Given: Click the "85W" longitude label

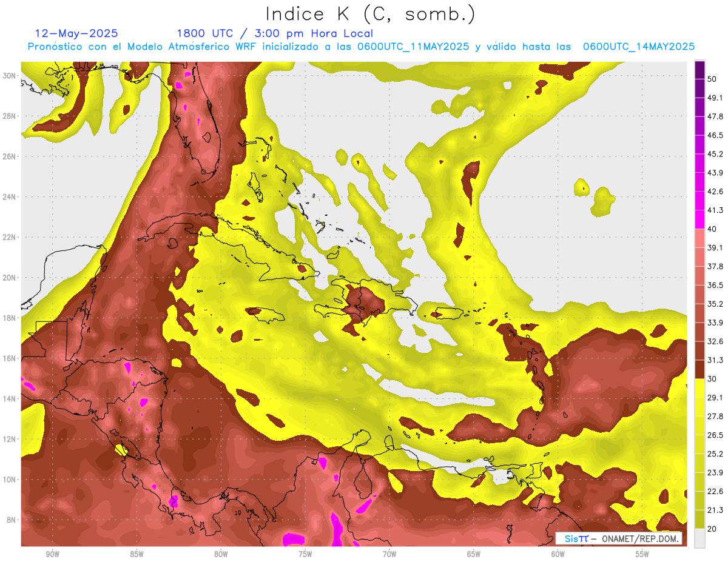Looking at the screenshot, I should pyautogui.click(x=136, y=555).
